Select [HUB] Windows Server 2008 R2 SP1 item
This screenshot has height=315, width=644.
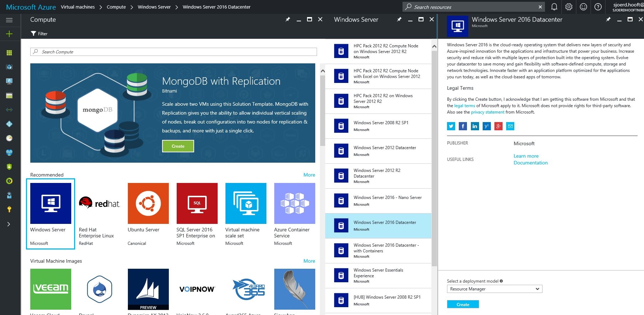point(378,300)
